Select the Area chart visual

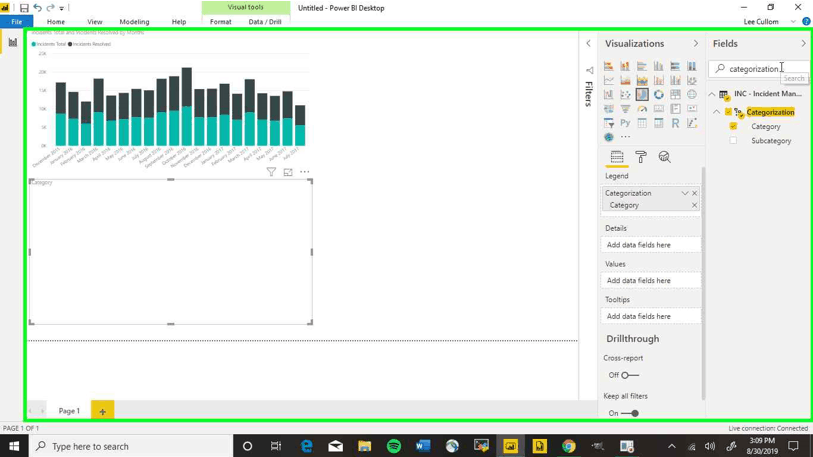(625, 80)
